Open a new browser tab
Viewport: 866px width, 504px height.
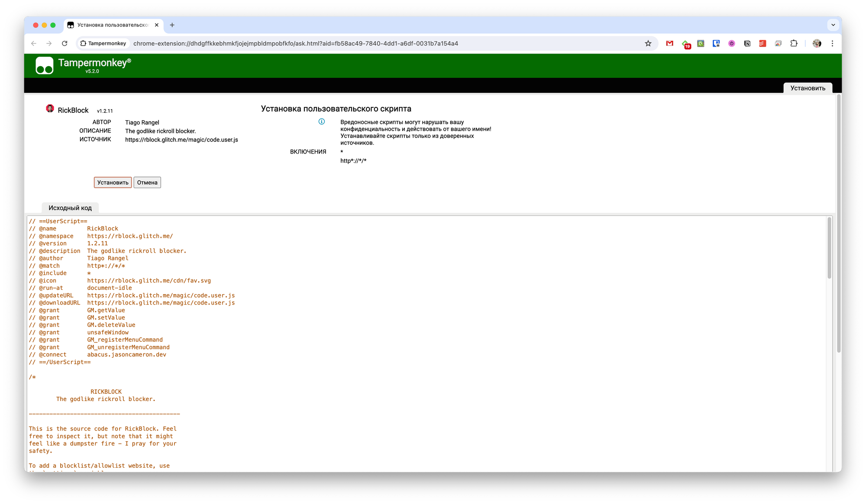(x=172, y=25)
